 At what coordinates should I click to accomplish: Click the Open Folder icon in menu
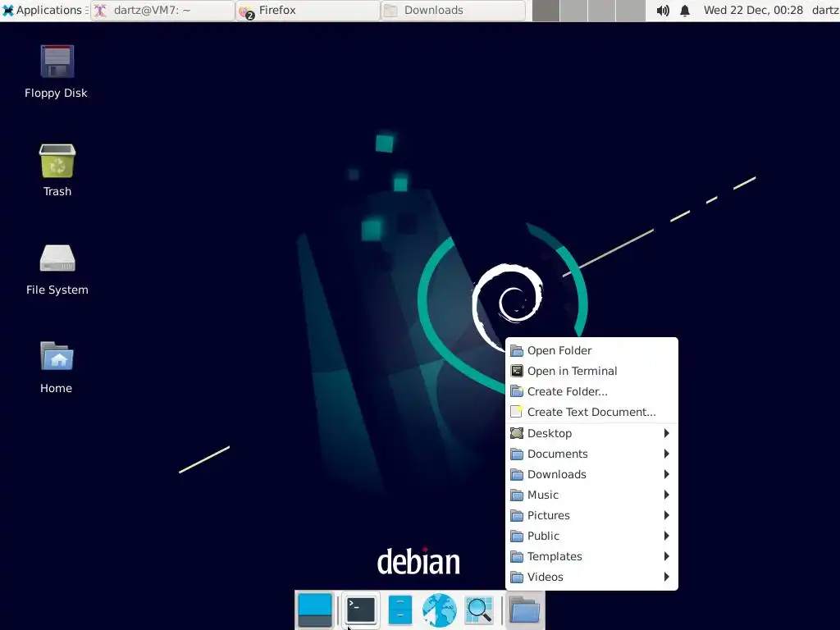point(517,350)
